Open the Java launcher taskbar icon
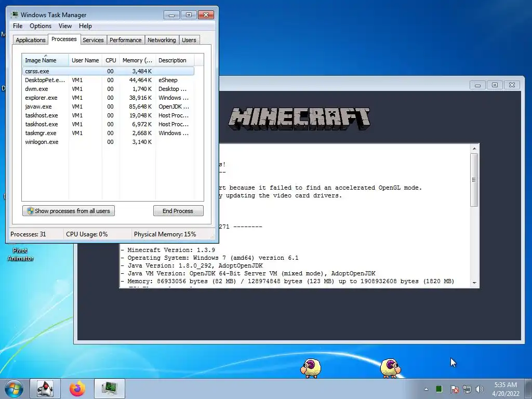Viewport: 532px width, 399px height. [x=45, y=389]
